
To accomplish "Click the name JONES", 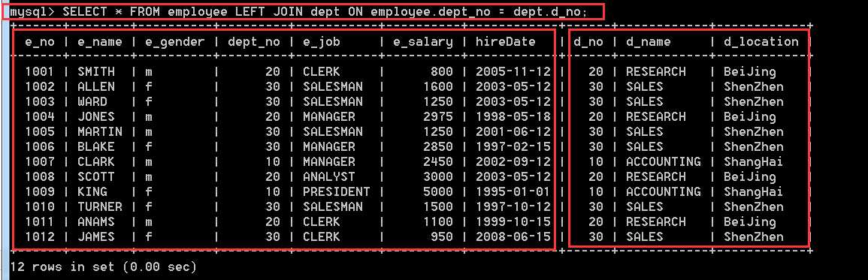I will coord(96,117).
